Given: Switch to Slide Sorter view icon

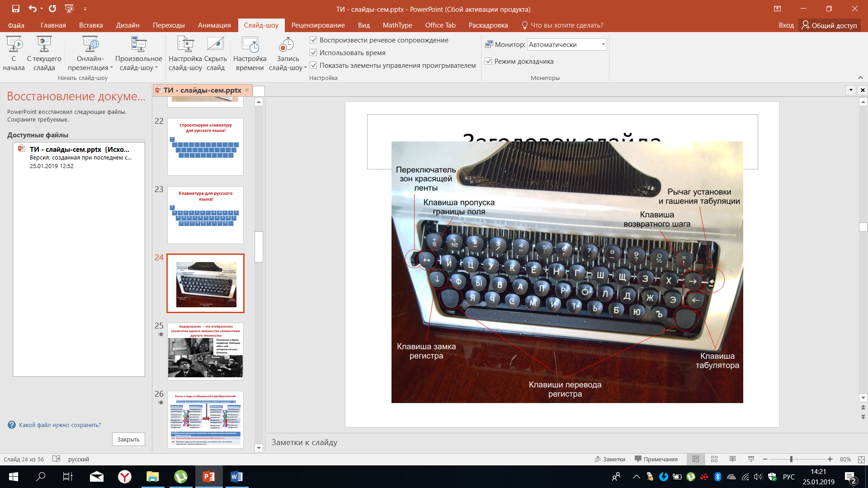Looking at the screenshot, I should tap(714, 459).
